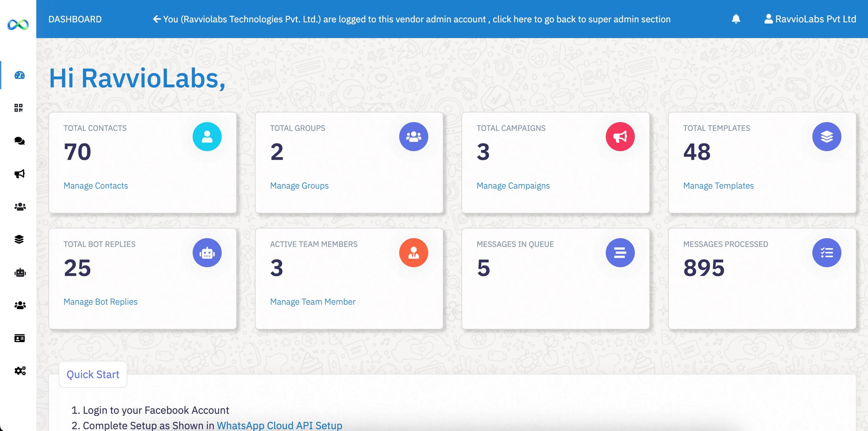868x431 pixels.
Task: Select the campaigns megaphone icon in sidebar
Action: pyautogui.click(x=20, y=173)
